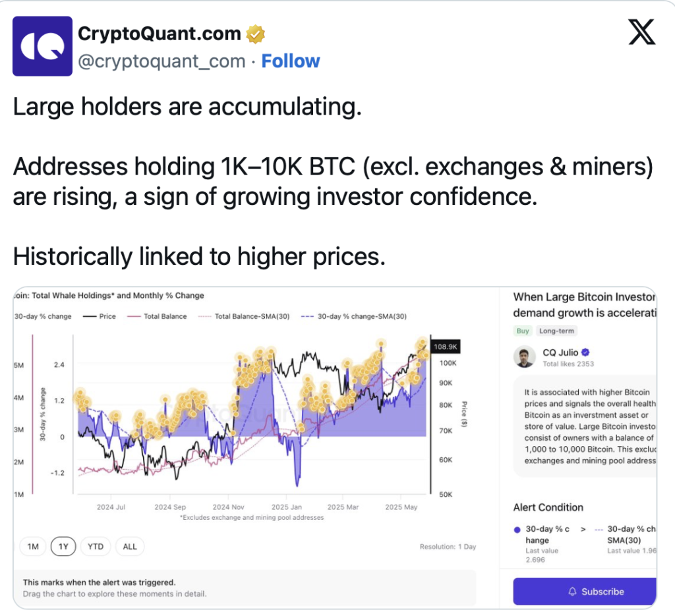This screenshot has width=675, height=616.
Task: Open the @cryptoquant_com handle link
Action: pos(161,61)
